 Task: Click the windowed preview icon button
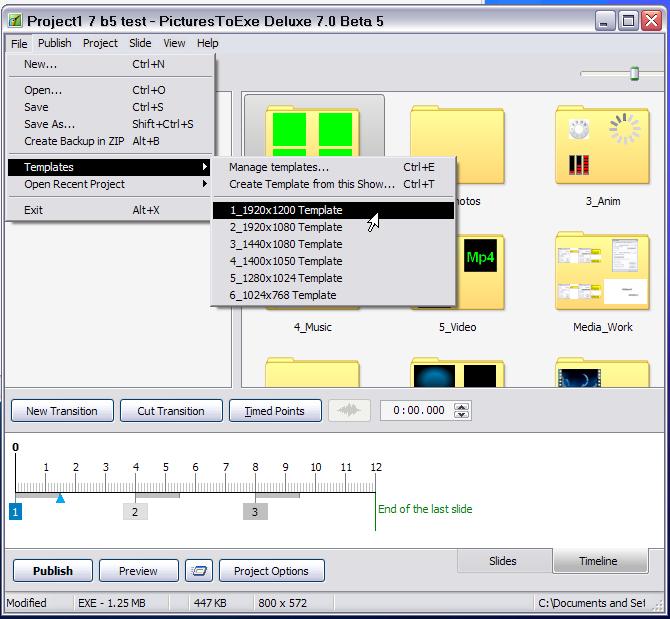tap(199, 571)
